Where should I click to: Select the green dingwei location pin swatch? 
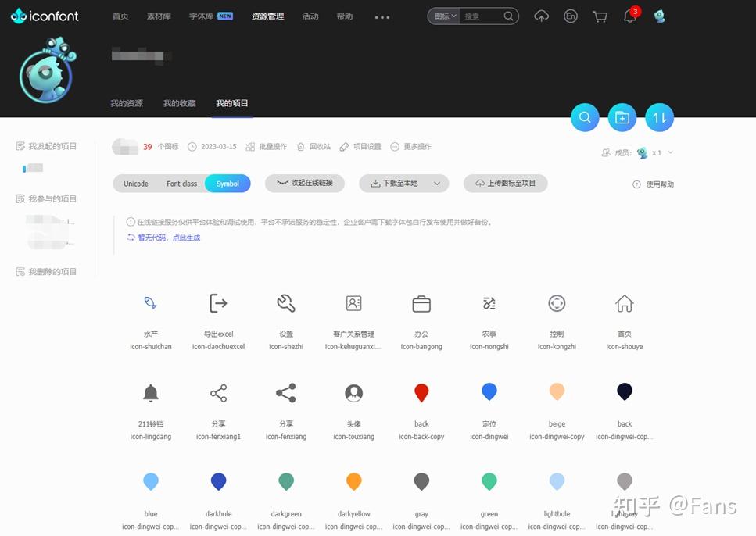pyautogui.click(x=489, y=482)
